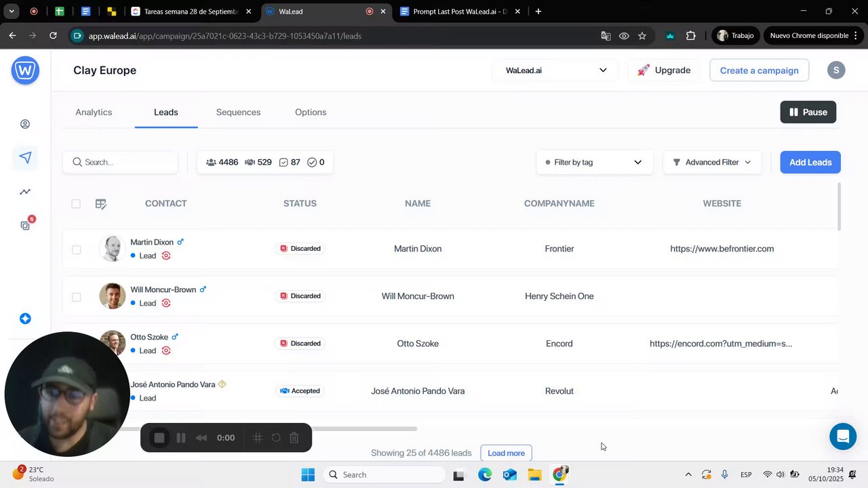Switch to Prompt Last Post WaLead.ai tab
Viewport: 868px width, 488px height.
(461, 12)
